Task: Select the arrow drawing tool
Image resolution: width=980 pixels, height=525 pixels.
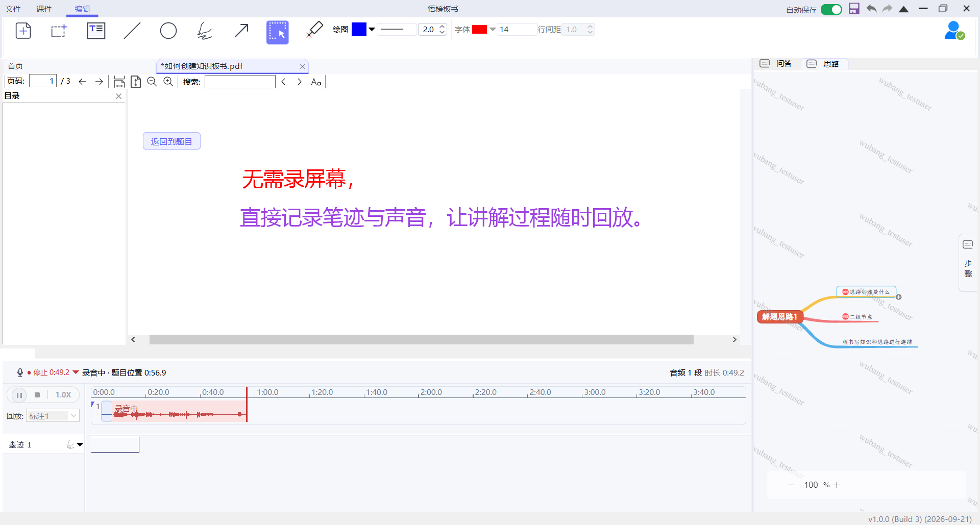Action: click(x=241, y=31)
